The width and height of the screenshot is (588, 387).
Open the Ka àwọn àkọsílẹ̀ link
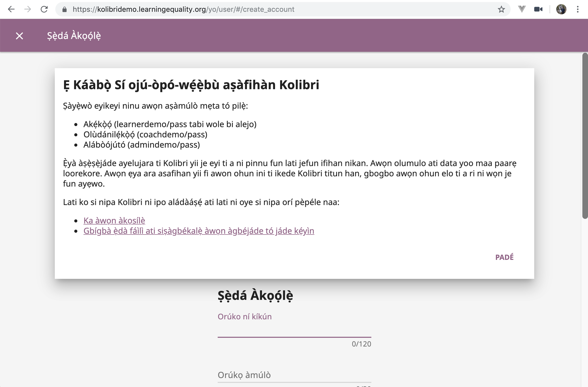(114, 220)
